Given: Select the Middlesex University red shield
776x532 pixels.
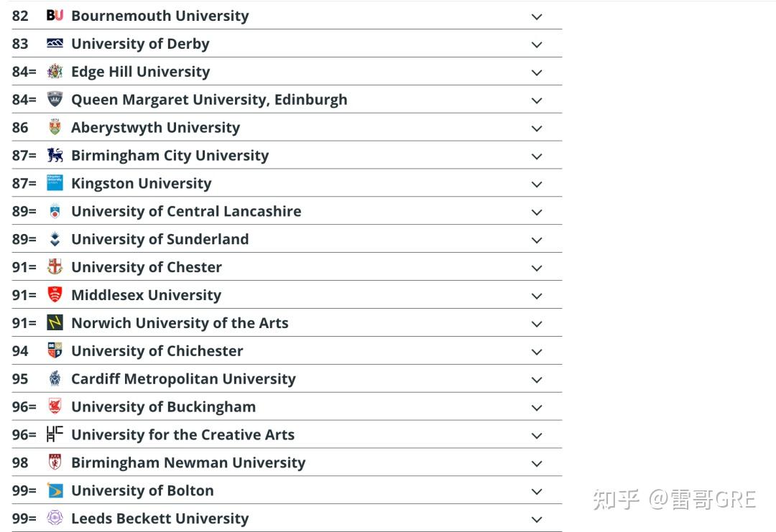Looking at the screenshot, I should [55, 294].
